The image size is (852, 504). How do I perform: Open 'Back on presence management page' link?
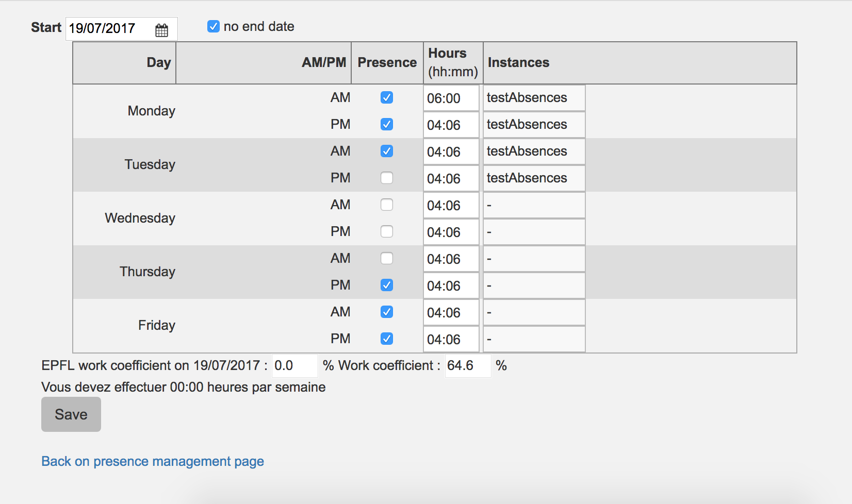[x=153, y=461]
